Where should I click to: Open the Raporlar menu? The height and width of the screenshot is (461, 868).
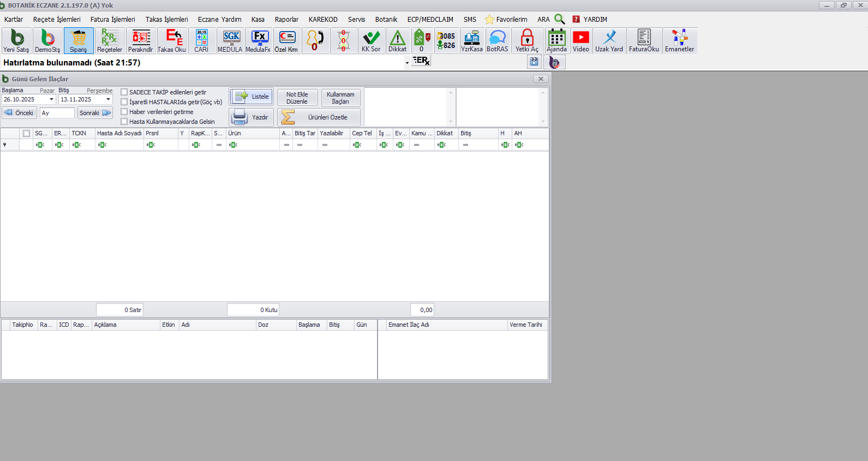(x=286, y=20)
